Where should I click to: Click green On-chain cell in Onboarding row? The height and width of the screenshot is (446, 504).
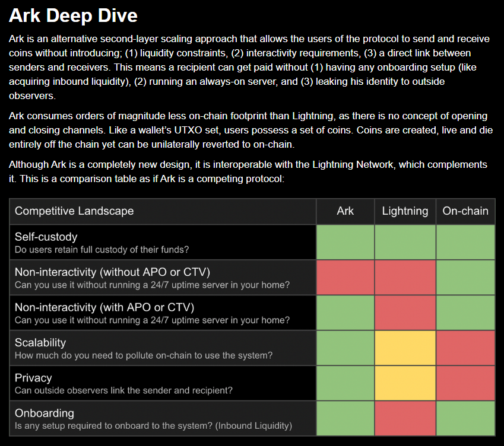click(x=465, y=418)
